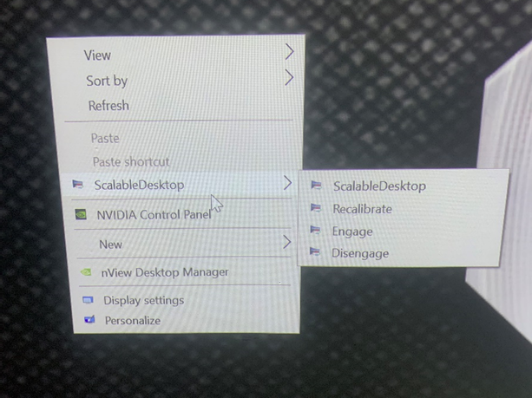Select the Paste shortcut entry
Viewport: 532px width, 398px height.
[x=131, y=161]
